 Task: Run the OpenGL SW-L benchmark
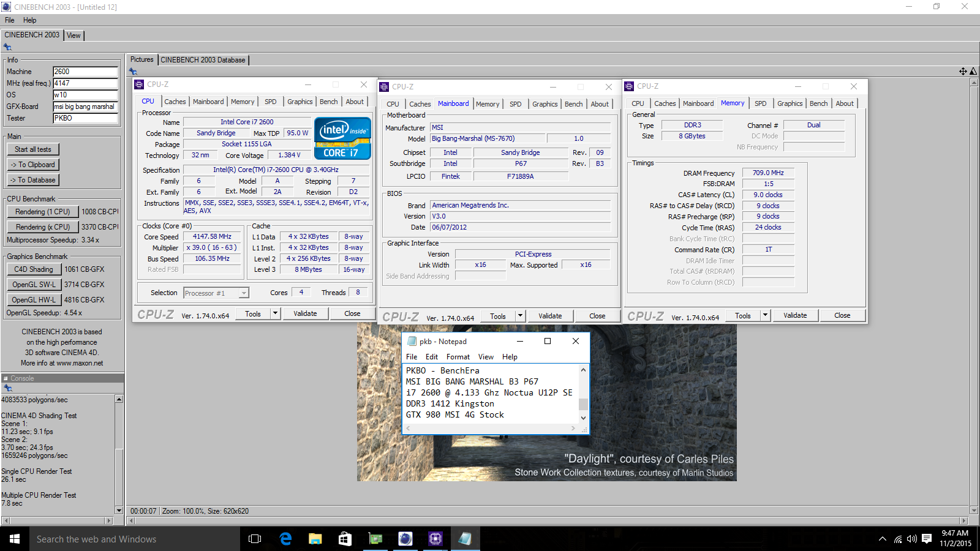(34, 285)
